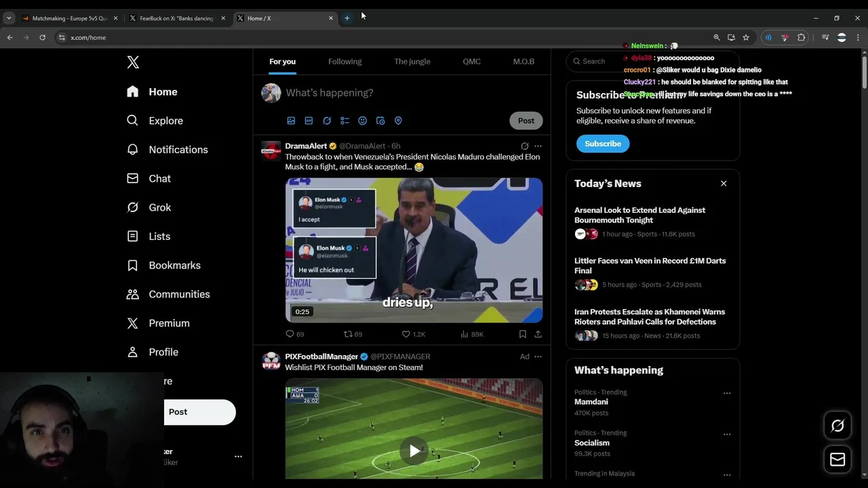Reply to the DramaAlert post
This screenshot has width=868, height=488.
tap(294, 334)
